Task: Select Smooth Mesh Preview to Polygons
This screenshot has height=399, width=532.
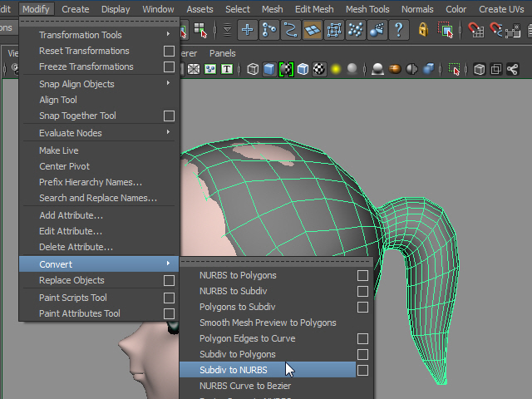Action: pyautogui.click(x=268, y=323)
